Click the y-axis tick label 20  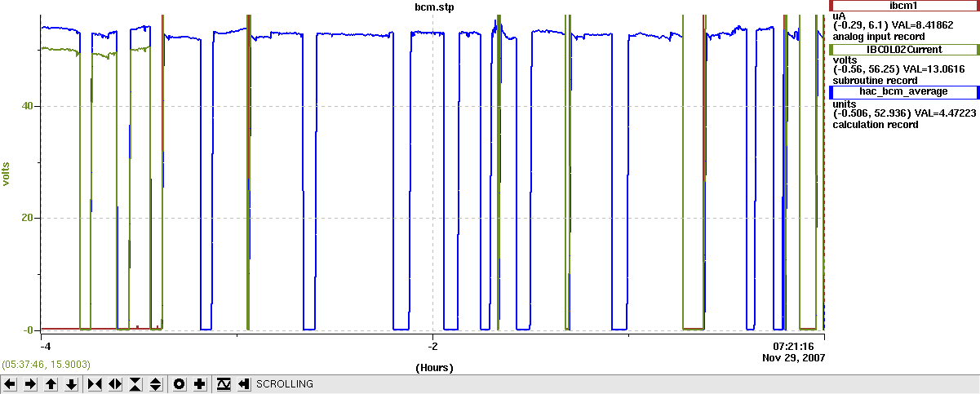[x=29, y=218]
